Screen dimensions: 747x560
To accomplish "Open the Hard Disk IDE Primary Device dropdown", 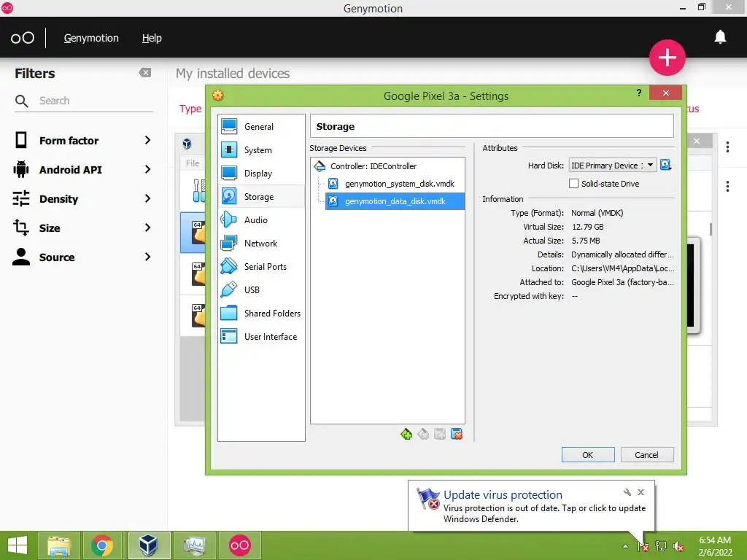I will click(x=613, y=166).
